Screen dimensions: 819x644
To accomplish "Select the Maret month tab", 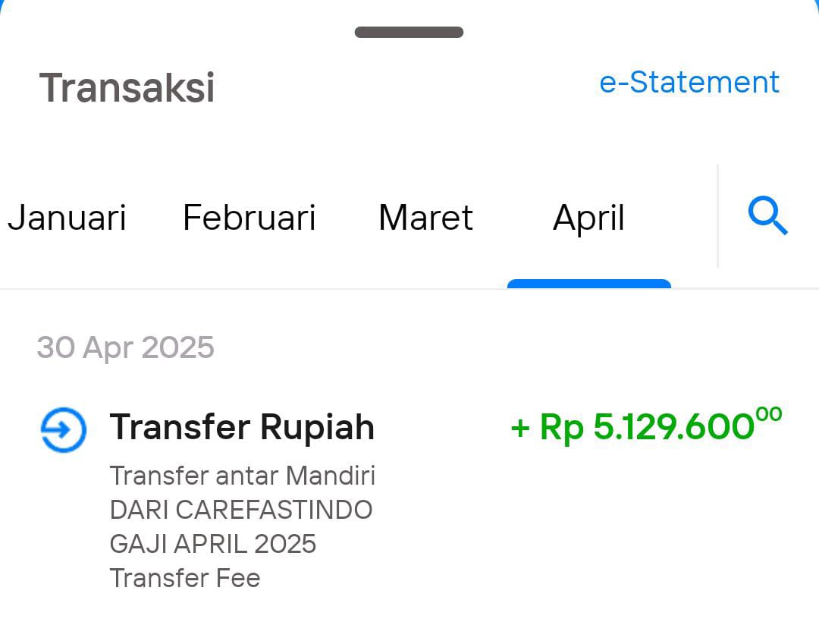I will tap(425, 217).
